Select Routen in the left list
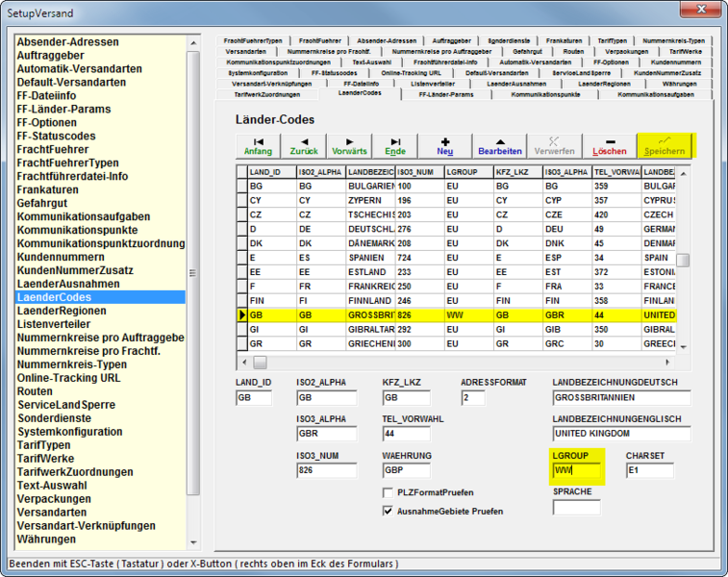 [36, 392]
